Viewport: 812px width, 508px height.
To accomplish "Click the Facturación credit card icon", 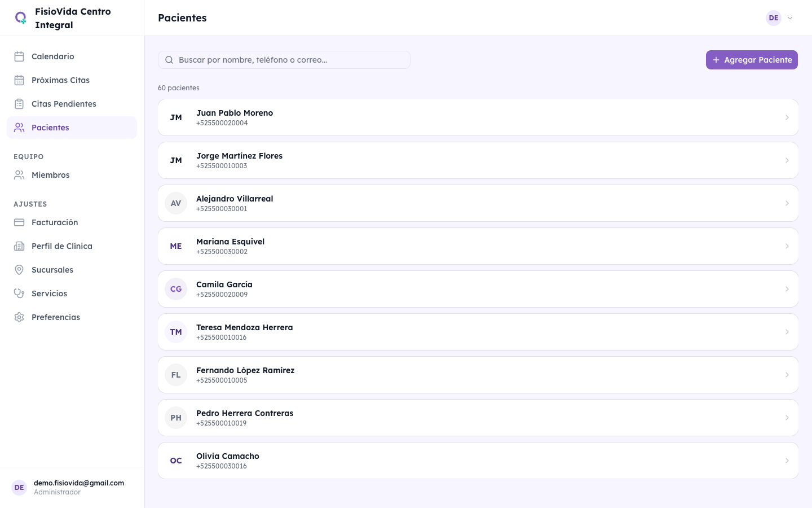I will [x=19, y=222].
